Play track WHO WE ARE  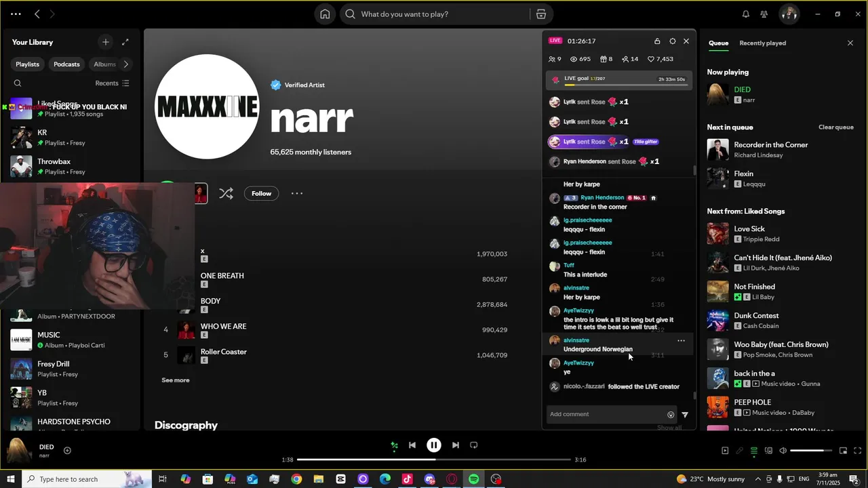223,326
